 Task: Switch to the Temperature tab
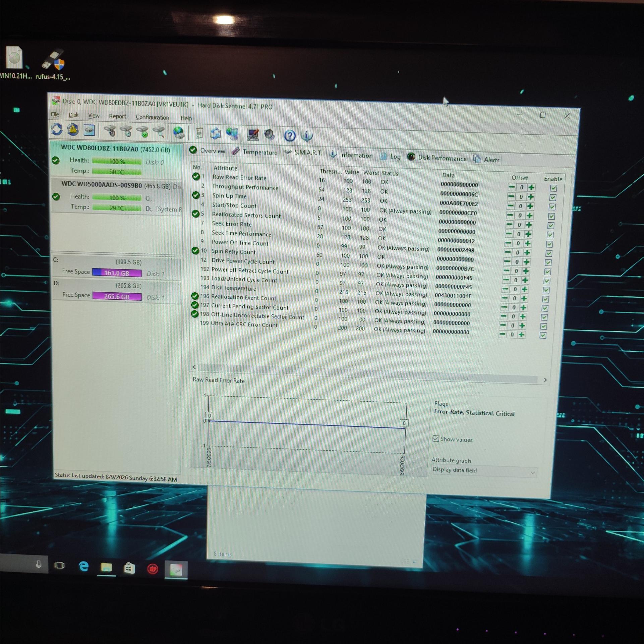(x=255, y=152)
